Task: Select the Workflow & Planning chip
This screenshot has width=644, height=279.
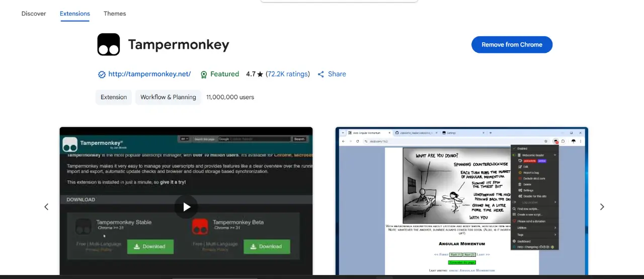Action: [x=168, y=97]
